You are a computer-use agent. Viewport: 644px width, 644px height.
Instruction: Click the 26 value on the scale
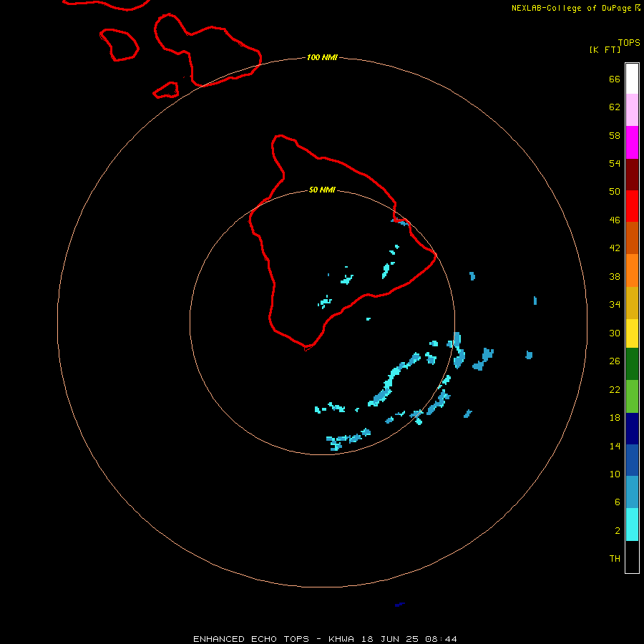point(615,361)
